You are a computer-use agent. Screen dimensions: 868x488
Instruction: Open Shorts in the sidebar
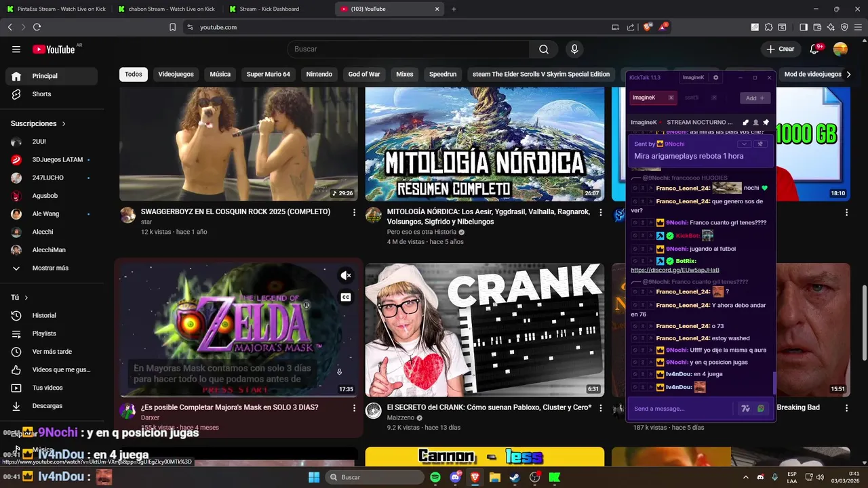[x=52, y=94]
